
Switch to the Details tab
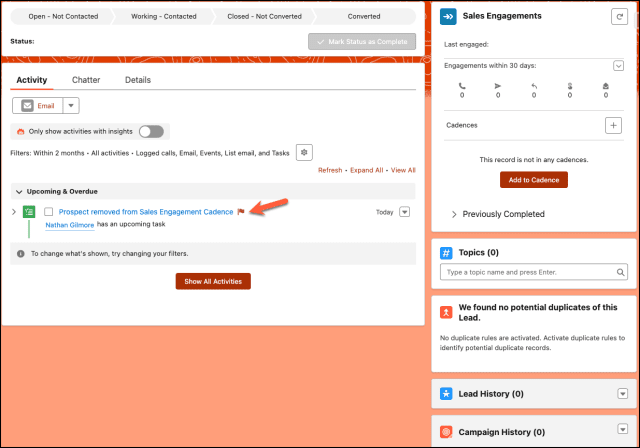pyautogui.click(x=138, y=79)
